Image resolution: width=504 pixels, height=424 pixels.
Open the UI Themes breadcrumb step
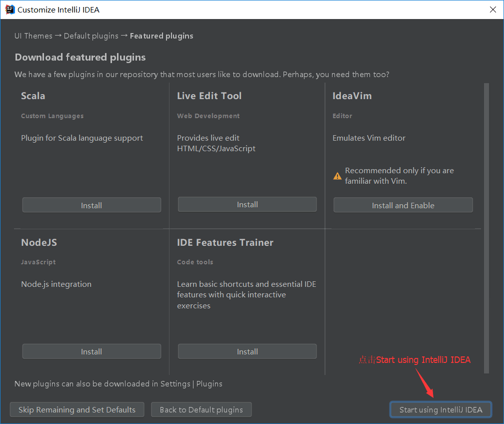tap(33, 36)
